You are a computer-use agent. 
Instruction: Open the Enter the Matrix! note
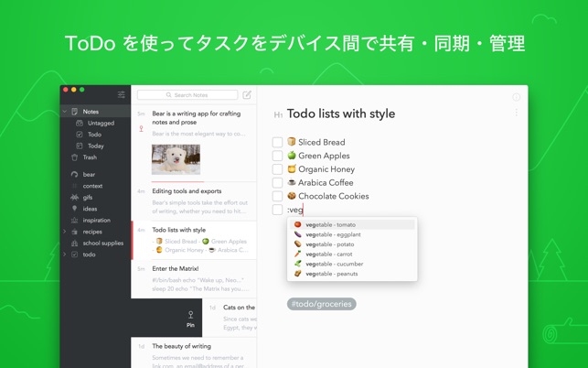coord(194,279)
